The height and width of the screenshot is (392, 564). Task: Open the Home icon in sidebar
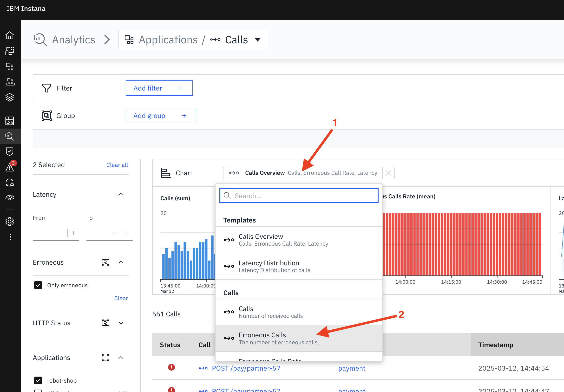(x=10, y=36)
